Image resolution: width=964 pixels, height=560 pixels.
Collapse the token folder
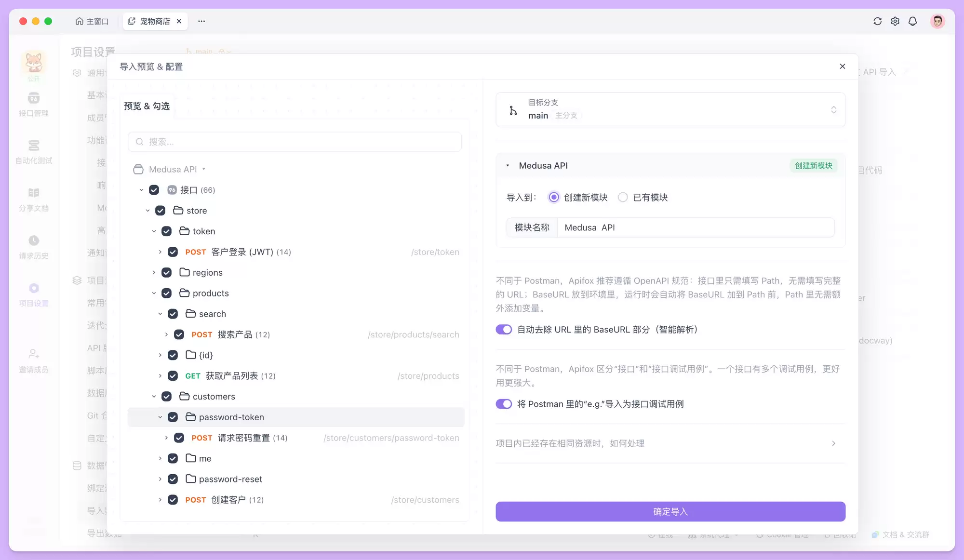coord(154,231)
